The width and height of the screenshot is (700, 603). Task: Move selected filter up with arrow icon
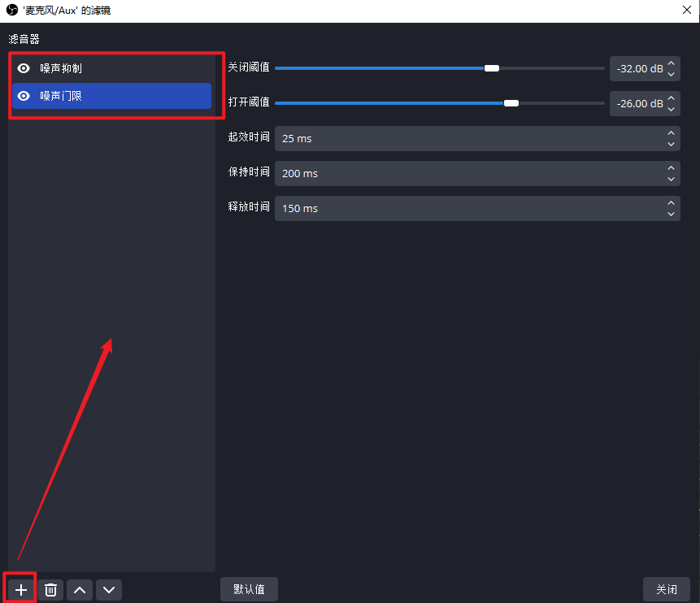coord(80,590)
